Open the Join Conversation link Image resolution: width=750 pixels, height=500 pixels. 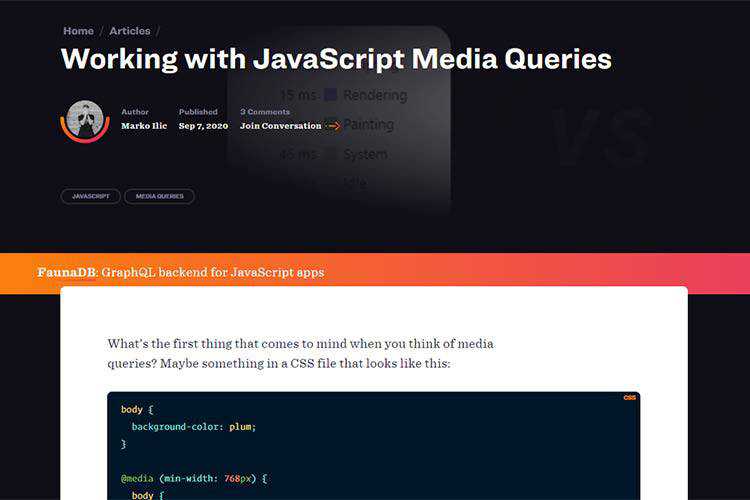pos(281,126)
